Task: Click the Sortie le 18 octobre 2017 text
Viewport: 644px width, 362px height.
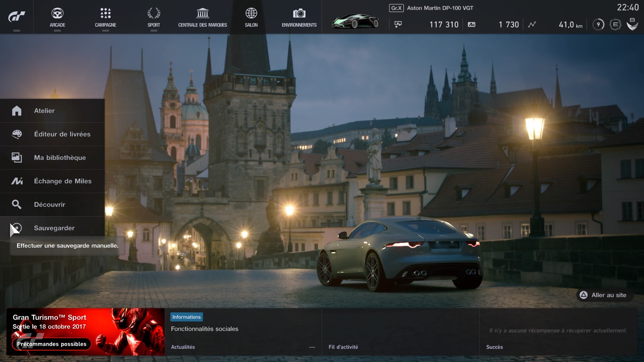Action: pyautogui.click(x=49, y=326)
